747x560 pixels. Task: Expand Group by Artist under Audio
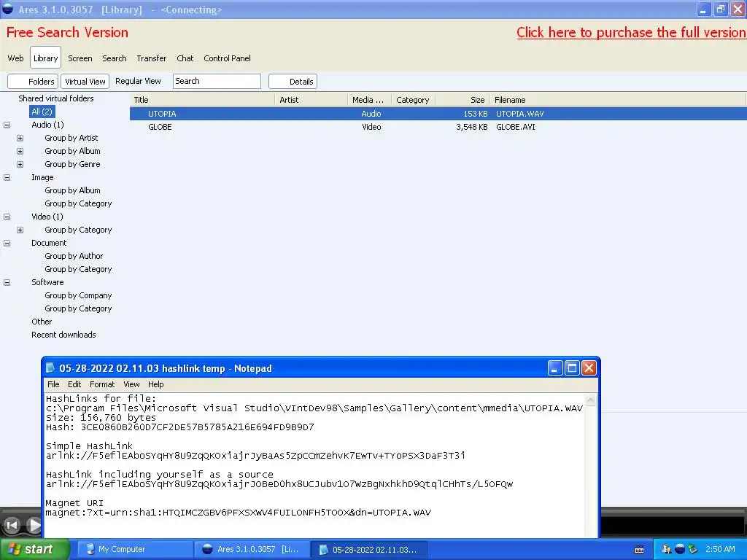tap(20, 138)
